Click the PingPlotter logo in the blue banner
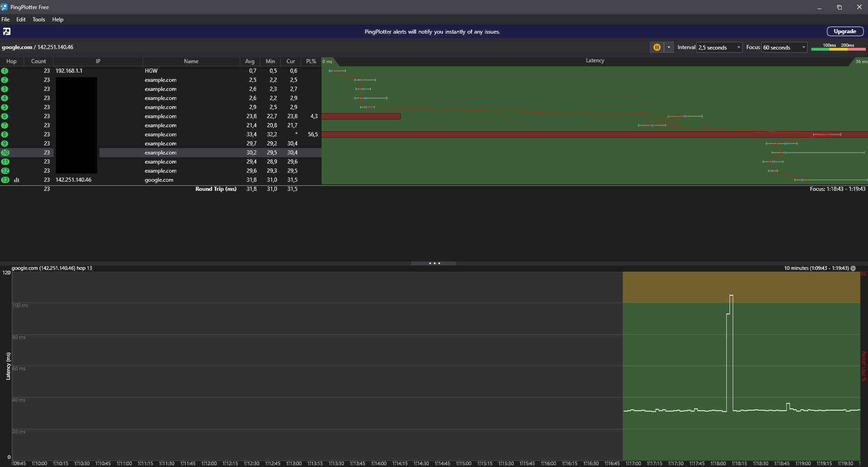The image size is (868, 467). coord(7,31)
